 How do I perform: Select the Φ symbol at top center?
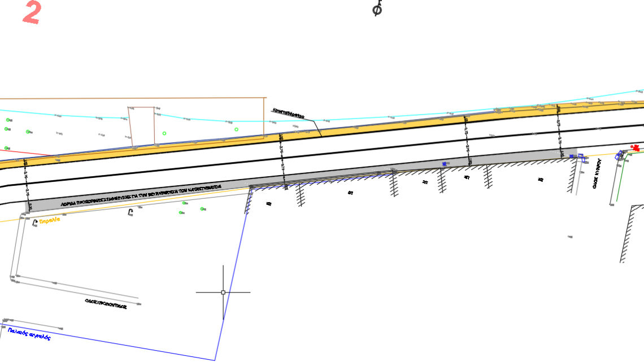tap(377, 10)
